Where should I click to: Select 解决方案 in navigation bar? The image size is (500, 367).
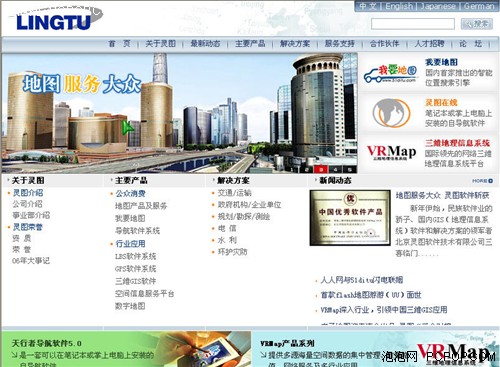pos(295,44)
